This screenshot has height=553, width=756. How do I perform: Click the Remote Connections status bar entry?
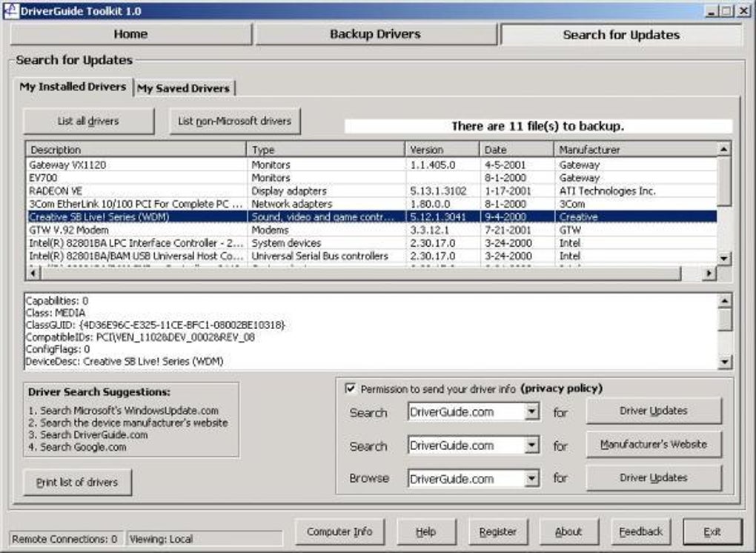tap(64, 539)
